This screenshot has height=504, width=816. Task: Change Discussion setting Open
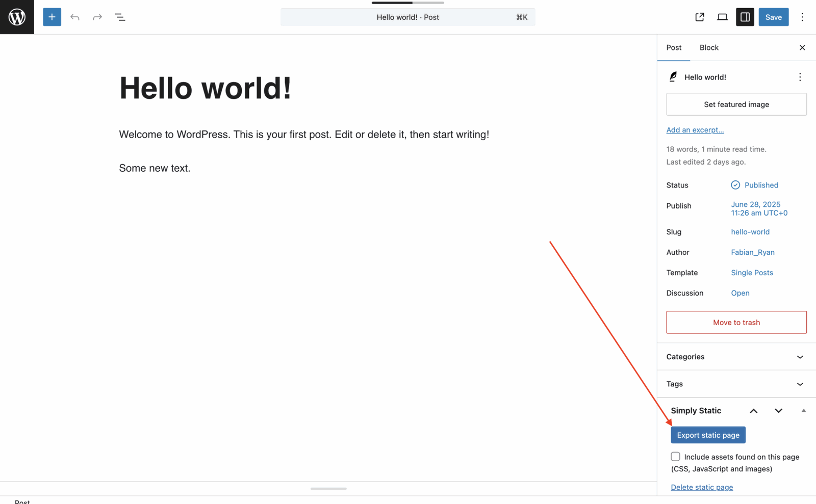pos(740,293)
